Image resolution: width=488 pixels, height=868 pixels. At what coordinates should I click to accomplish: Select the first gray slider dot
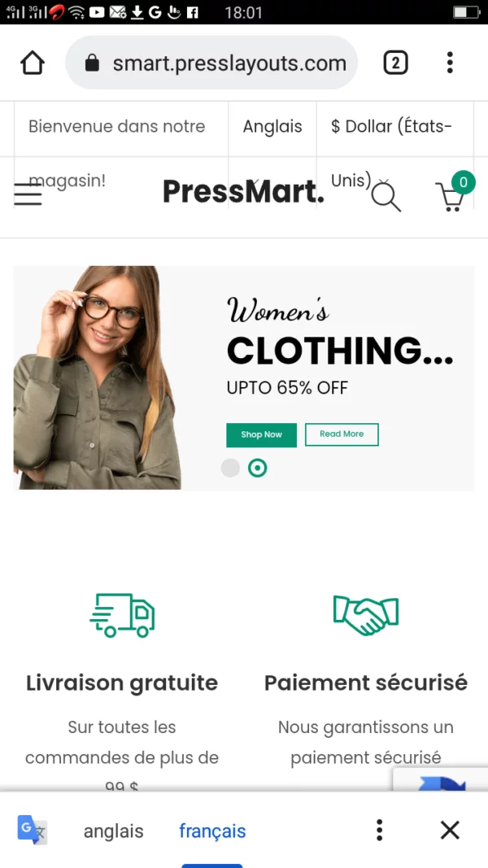[230, 468]
